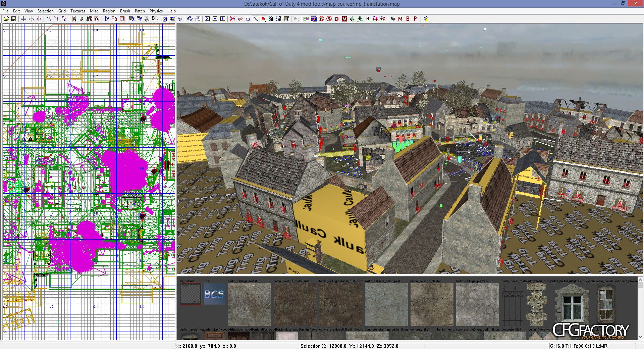Image resolution: width=644 pixels, height=349 pixels.
Task: Open the red cube dropdown tool
Action: click(x=263, y=19)
